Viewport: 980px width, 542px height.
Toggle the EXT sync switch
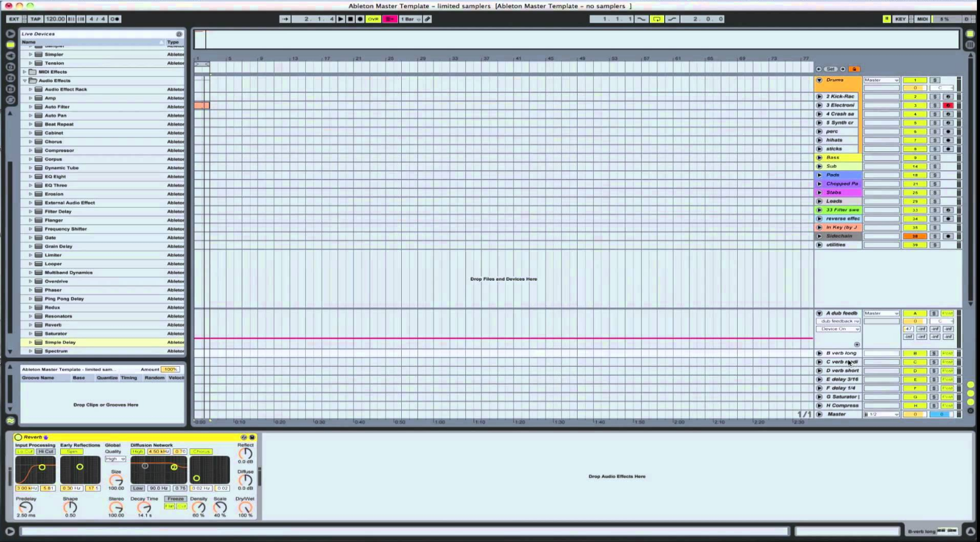click(14, 19)
